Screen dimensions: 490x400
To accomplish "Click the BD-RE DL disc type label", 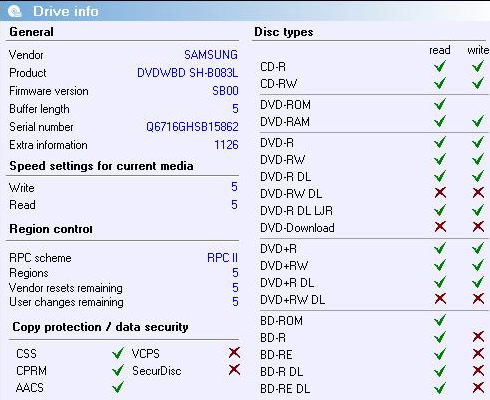I will tap(285, 389).
